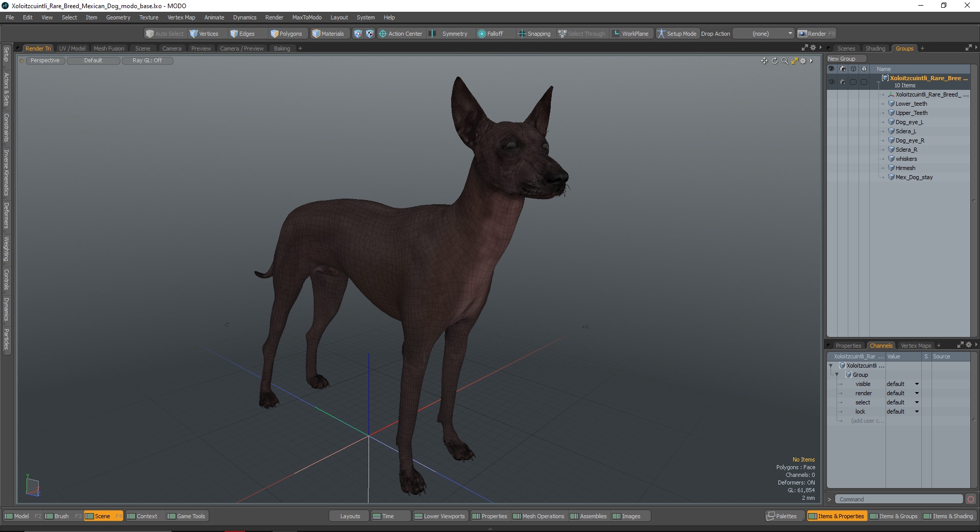Screen dimensions: 980x532
Task: Switch to Polygons selection mode
Action: click(286, 34)
